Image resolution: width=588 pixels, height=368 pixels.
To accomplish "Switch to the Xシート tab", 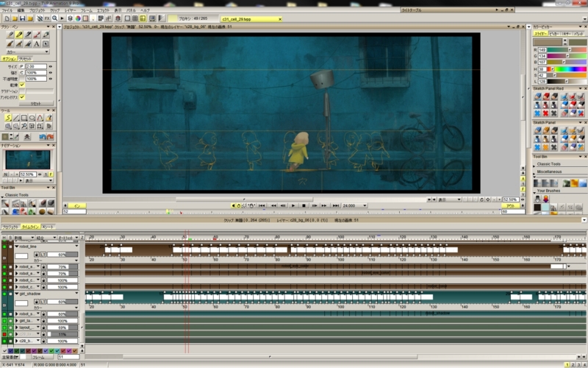I will coord(48,227).
